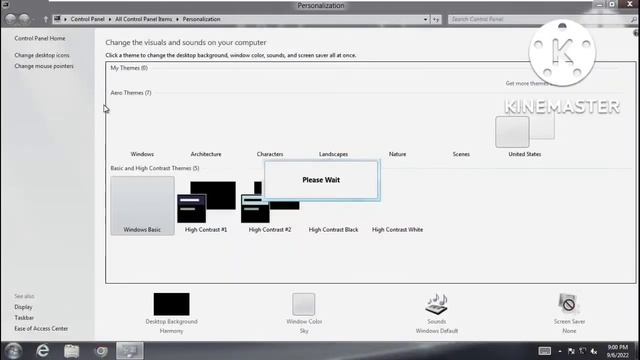
Task: Open the clock showing 9:00 PM
Action: (618, 351)
